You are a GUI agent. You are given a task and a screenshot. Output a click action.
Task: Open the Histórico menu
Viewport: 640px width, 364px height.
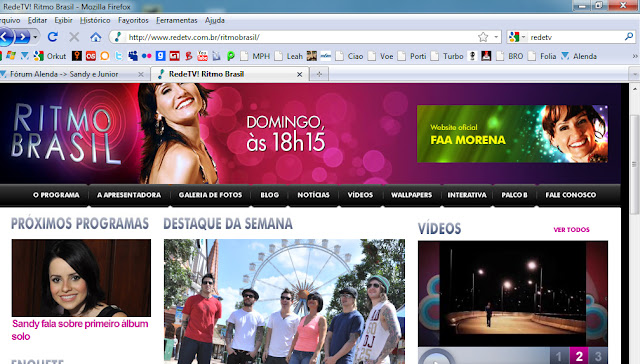pos(95,20)
